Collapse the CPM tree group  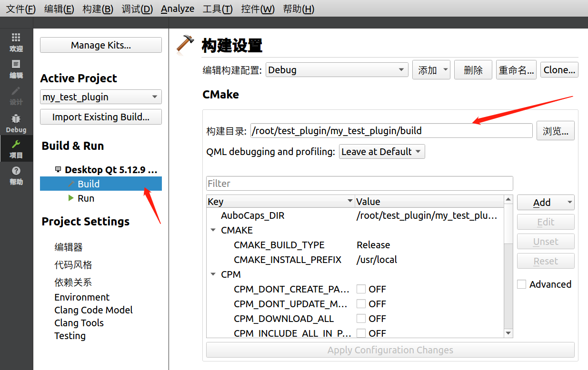coord(213,274)
